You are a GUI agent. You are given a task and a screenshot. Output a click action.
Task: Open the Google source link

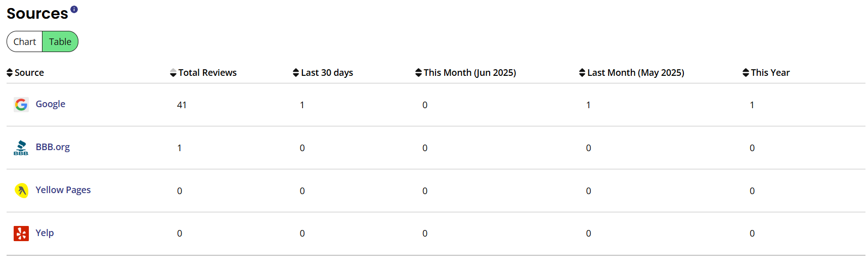(51, 104)
